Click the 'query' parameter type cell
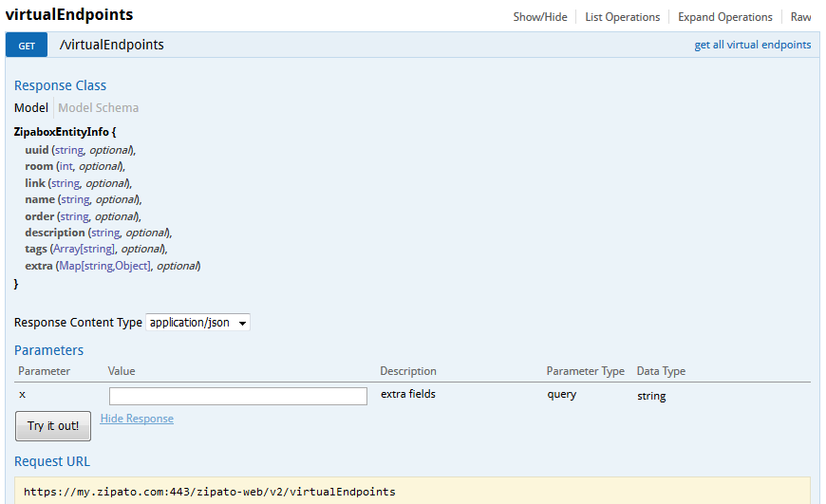The width and height of the screenshot is (826, 504). [561, 395]
